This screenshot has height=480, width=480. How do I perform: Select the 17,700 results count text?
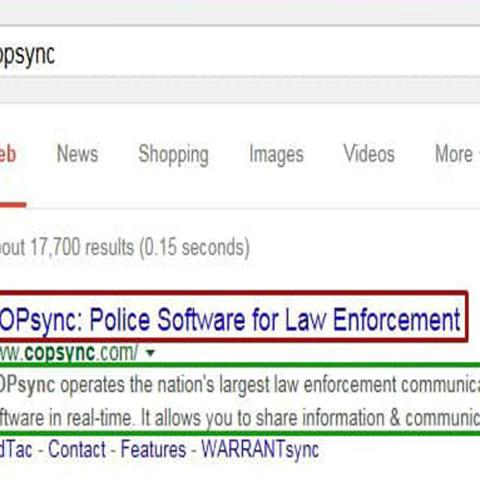click(x=124, y=247)
